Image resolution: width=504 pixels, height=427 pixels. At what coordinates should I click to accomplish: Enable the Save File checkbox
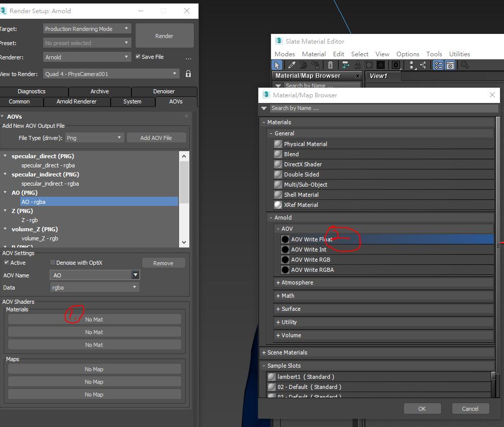(x=138, y=57)
